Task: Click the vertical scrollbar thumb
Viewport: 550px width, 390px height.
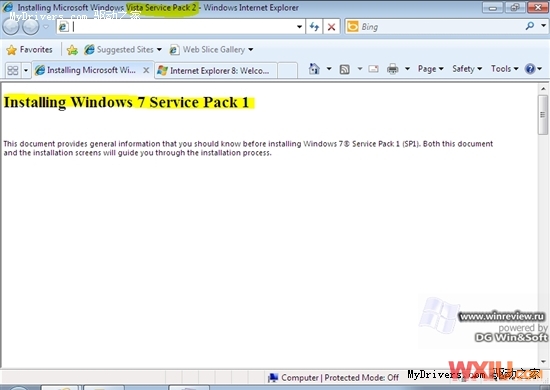Action: click(x=543, y=115)
